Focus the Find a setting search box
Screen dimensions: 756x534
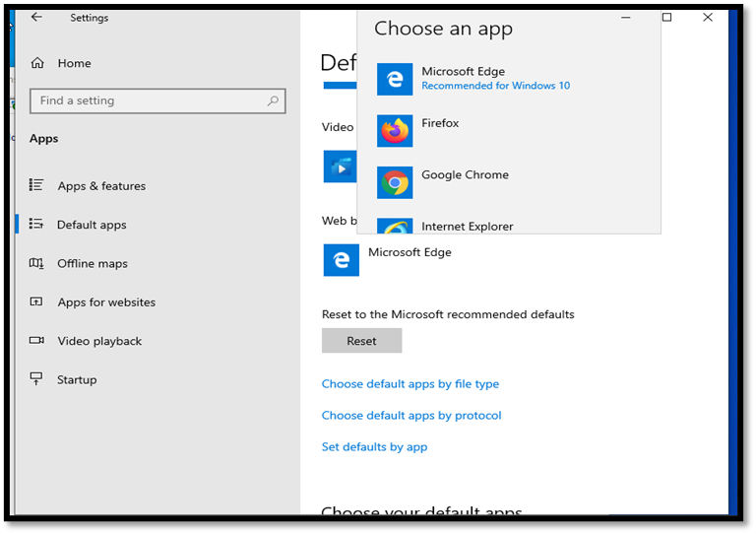coord(157,100)
